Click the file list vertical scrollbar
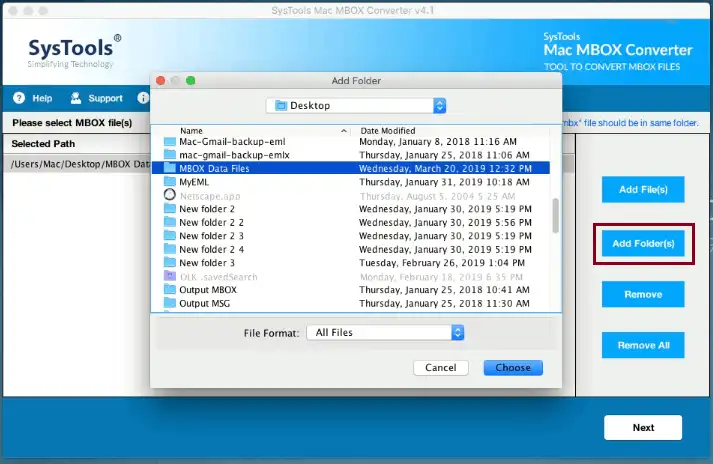 tap(555, 216)
